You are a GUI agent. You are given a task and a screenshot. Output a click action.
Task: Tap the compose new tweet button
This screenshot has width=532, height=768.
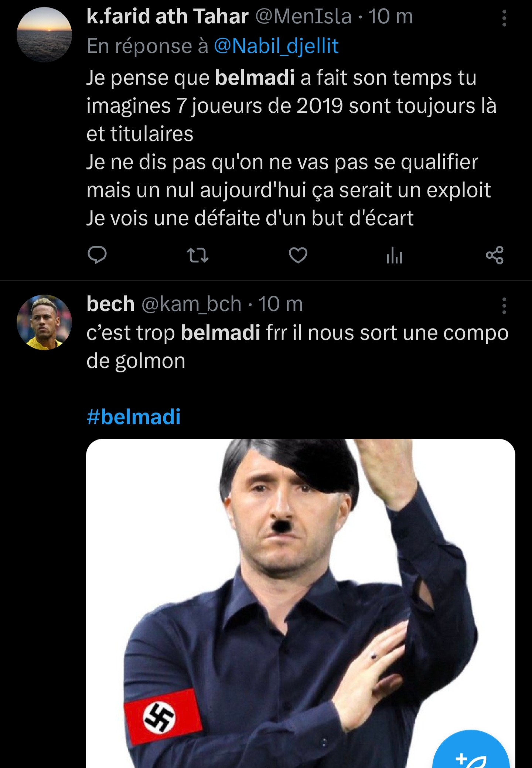click(471, 750)
